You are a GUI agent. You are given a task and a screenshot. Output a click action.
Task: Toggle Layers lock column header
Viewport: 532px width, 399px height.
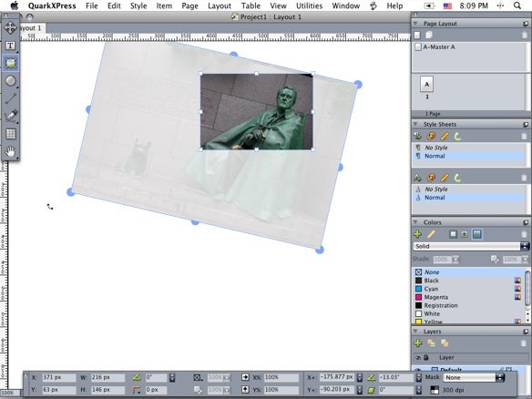[x=426, y=358]
